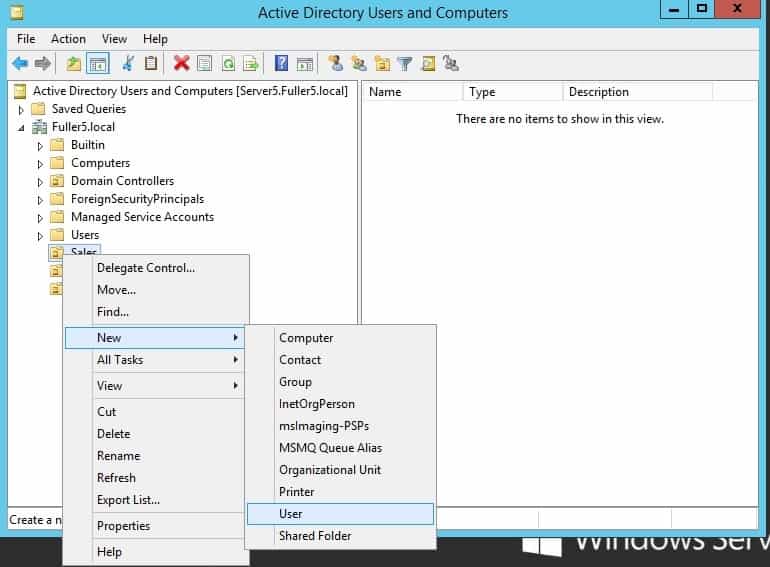Select Cut in context menu
This screenshot has height=567, width=770.
coord(154,412)
